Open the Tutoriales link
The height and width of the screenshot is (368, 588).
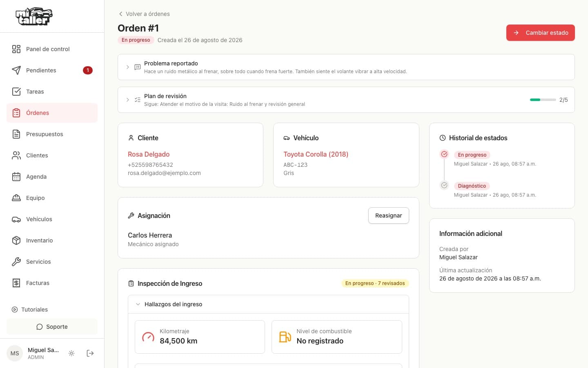coord(30,310)
